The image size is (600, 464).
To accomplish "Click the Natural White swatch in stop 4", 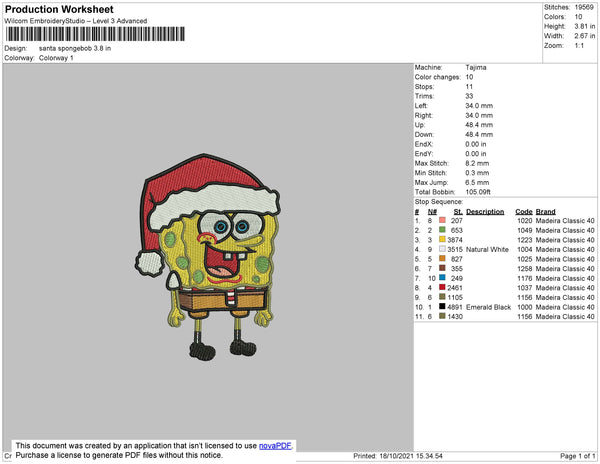I will click(x=442, y=249).
